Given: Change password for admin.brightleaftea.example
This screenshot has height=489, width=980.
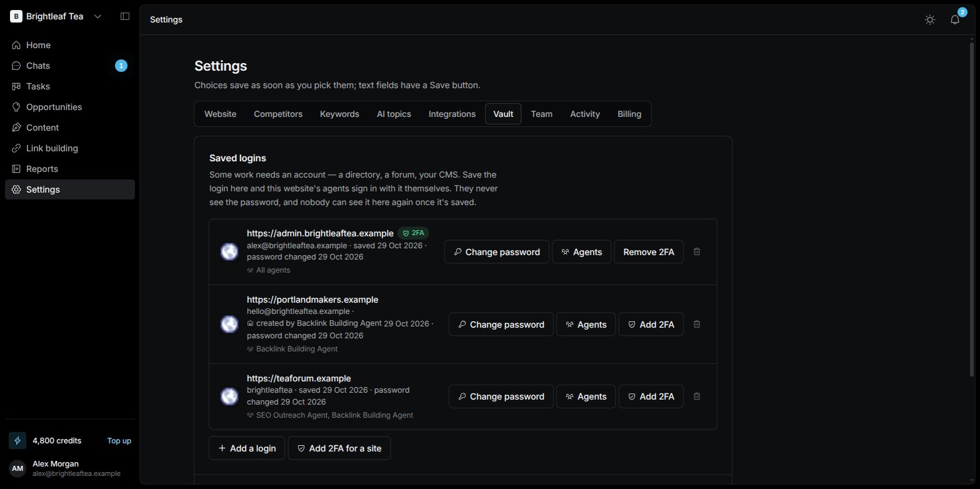Looking at the screenshot, I should [x=497, y=252].
